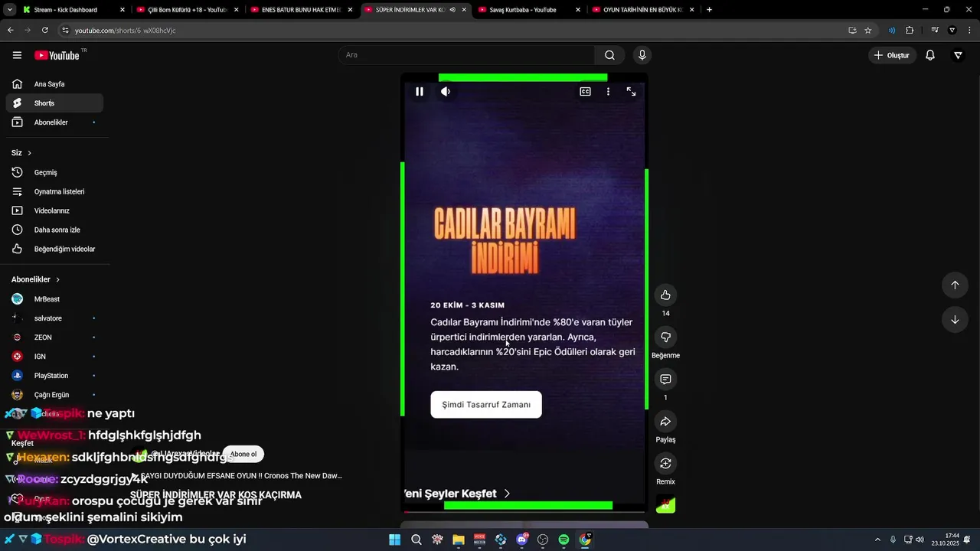The width and height of the screenshot is (980, 551).
Task: Select Shorts in the sidebar
Action: 54,103
